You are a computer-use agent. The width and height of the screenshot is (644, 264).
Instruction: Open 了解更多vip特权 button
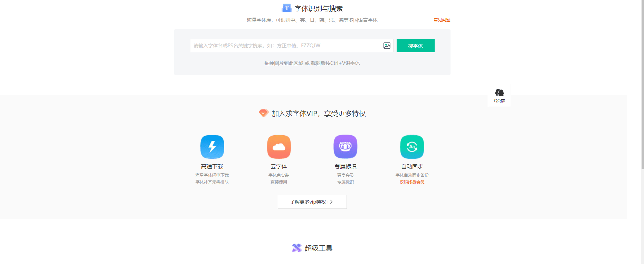pos(312,202)
